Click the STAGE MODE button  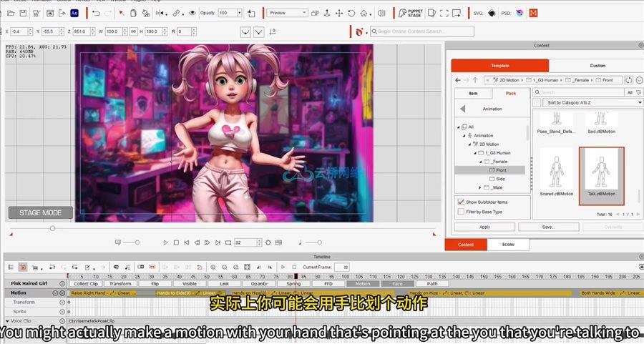click(40, 212)
